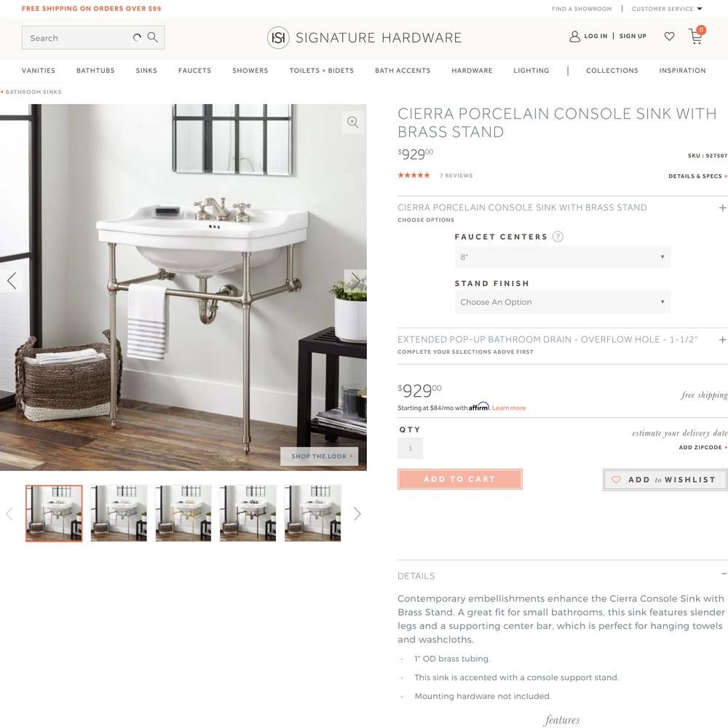728x728 pixels.
Task: Click the Add to Wishlist button
Action: click(x=665, y=480)
